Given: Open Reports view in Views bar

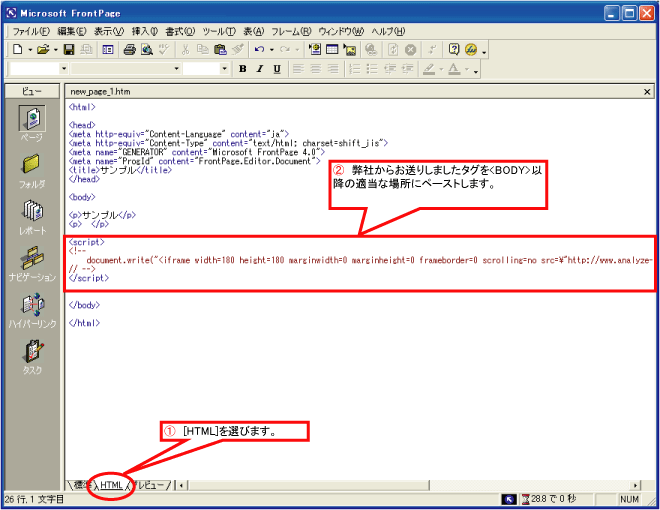Looking at the screenshot, I should pos(32,218).
